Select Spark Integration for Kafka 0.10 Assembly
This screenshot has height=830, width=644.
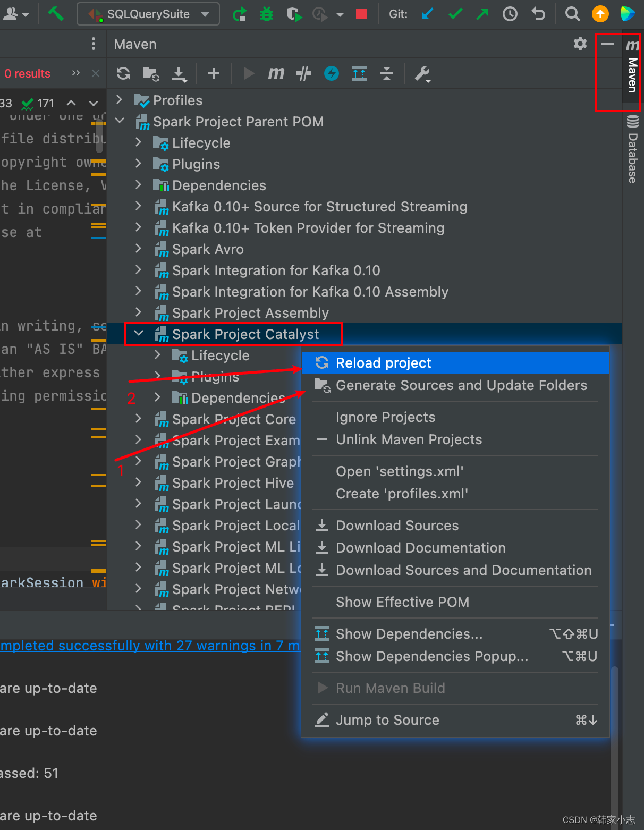[x=310, y=292]
